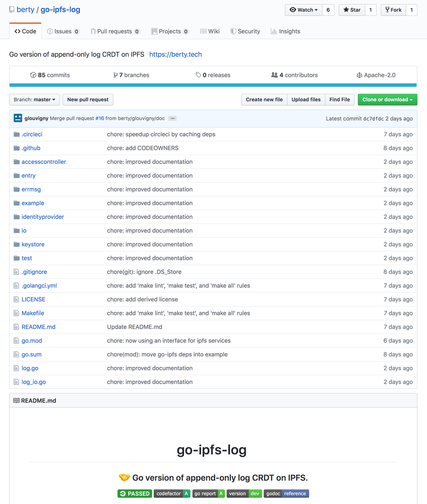The image size is (427, 504).
Task: Click the identityprovider folder icon
Action: (x=17, y=217)
